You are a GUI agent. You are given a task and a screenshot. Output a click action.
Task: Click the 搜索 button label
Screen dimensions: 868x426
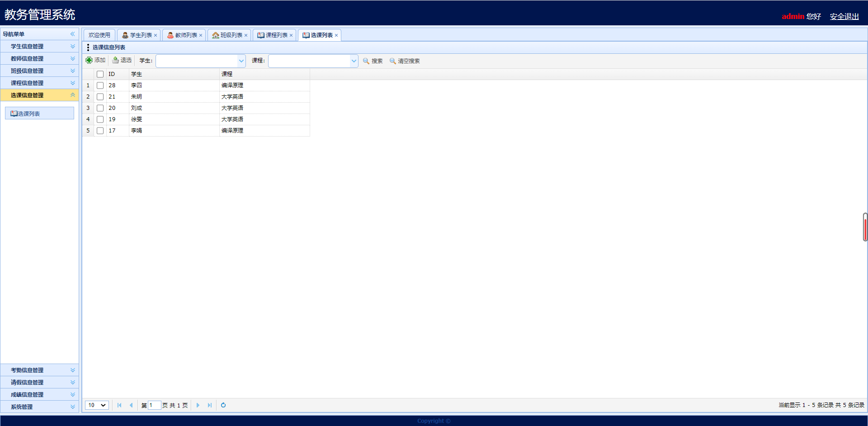(x=377, y=61)
